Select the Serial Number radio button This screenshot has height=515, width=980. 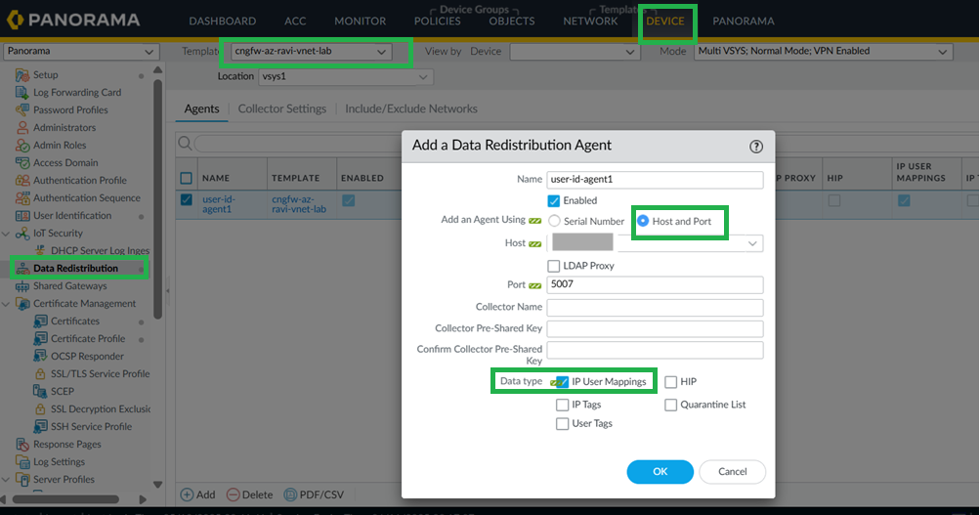tap(554, 221)
